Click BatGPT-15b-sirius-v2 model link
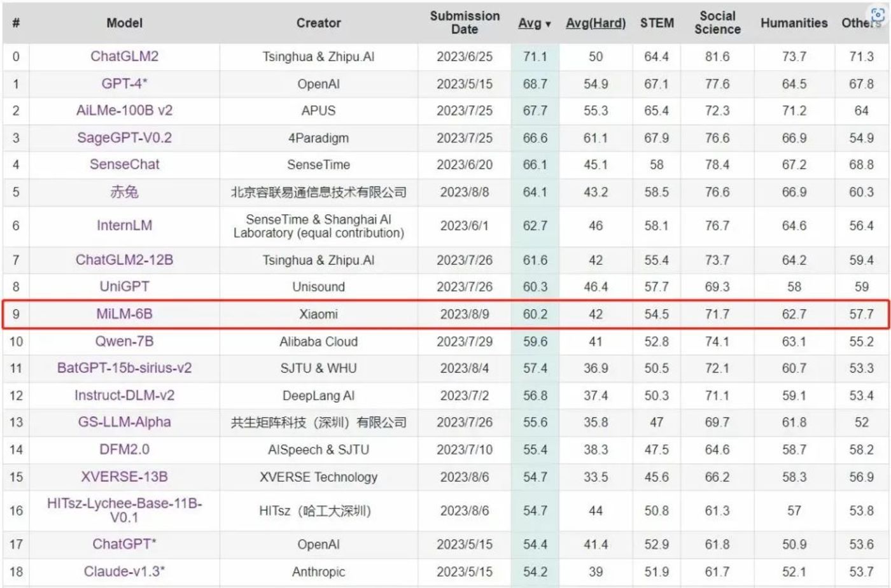Screen dimensions: 891x588 [124, 368]
